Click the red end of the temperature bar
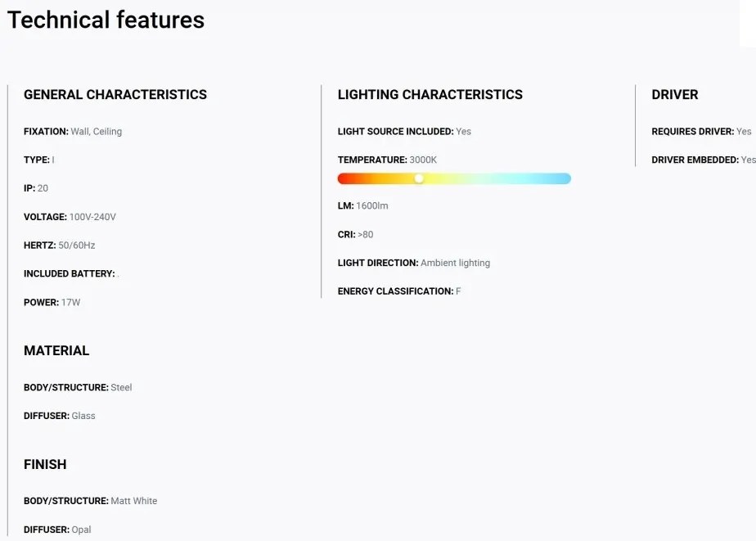 point(344,179)
